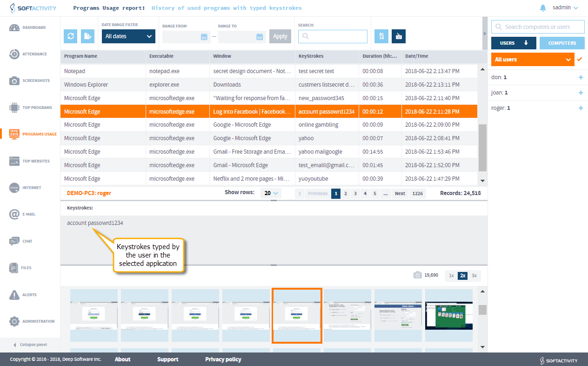Open the Range From calendar picker
588x366 pixels.
204,37
